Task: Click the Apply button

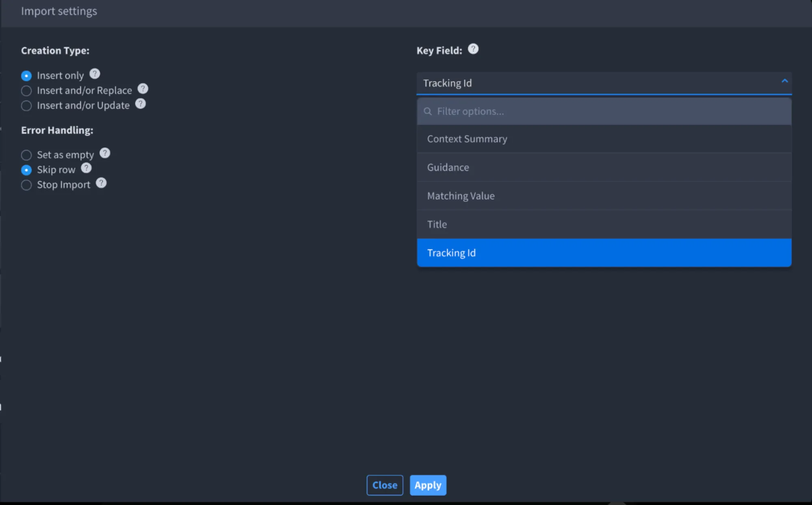Action: coord(428,485)
